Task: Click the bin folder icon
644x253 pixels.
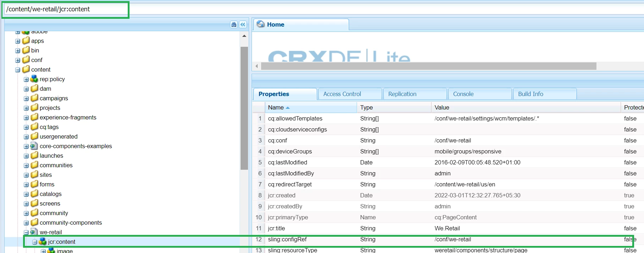Action: tap(26, 50)
